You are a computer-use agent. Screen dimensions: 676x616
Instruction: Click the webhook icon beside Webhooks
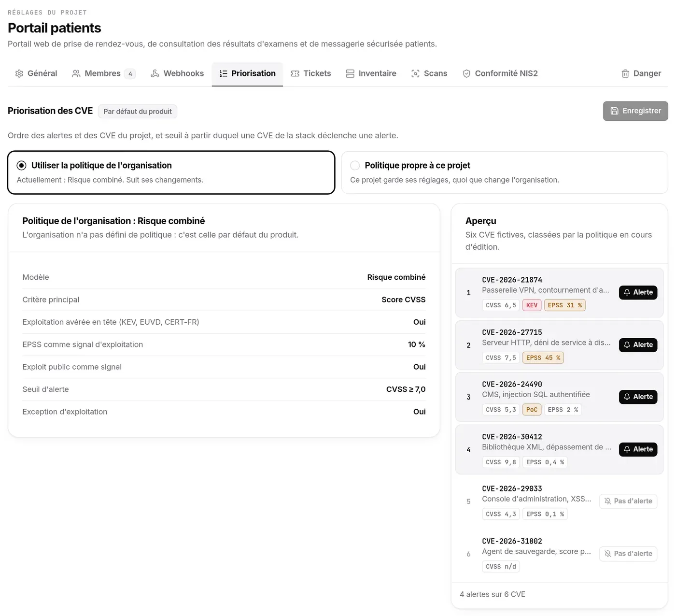click(155, 73)
